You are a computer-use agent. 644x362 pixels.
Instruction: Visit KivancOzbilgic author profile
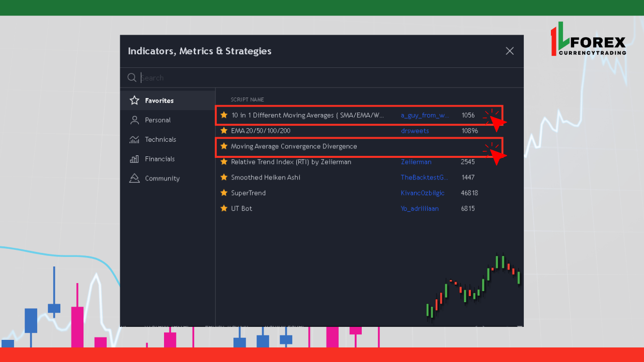coord(422,193)
